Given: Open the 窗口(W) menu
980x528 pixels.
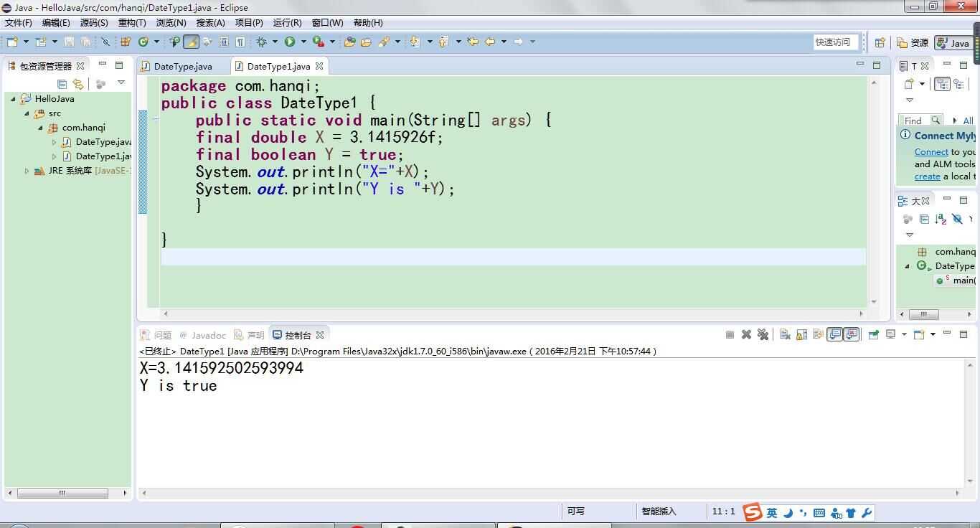Looking at the screenshot, I should tap(327, 23).
